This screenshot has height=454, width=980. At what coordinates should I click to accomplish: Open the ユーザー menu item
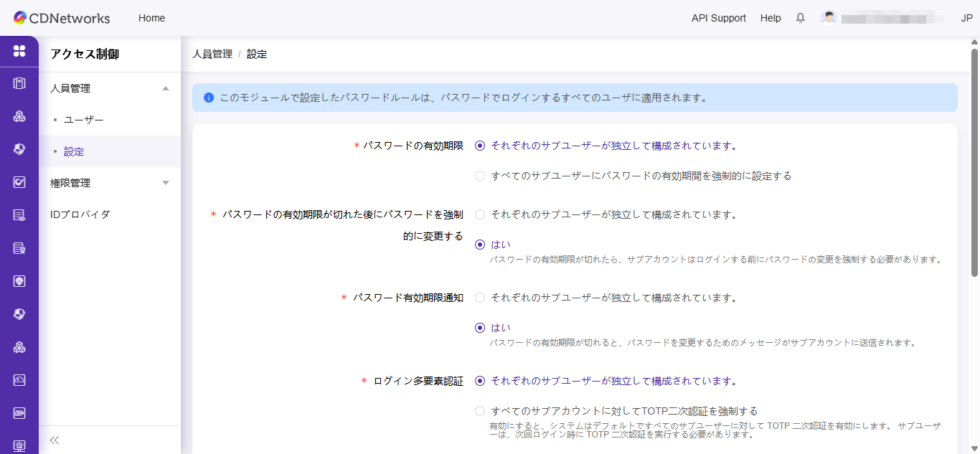83,120
